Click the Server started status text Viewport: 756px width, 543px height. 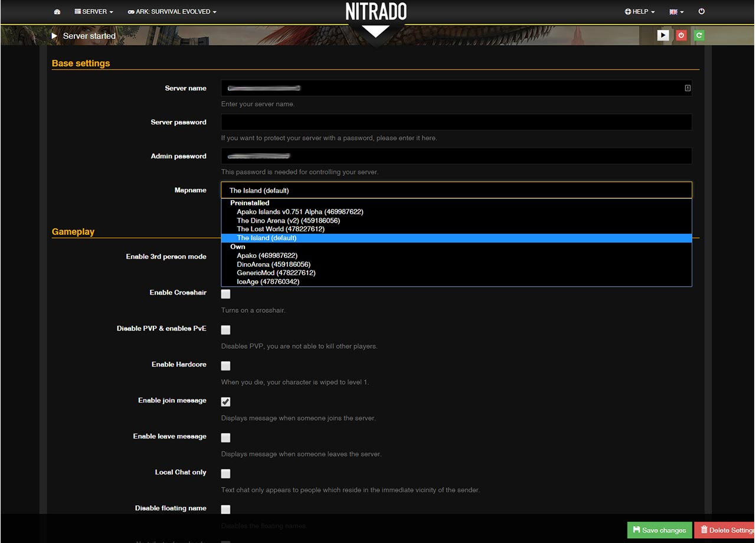pos(89,36)
